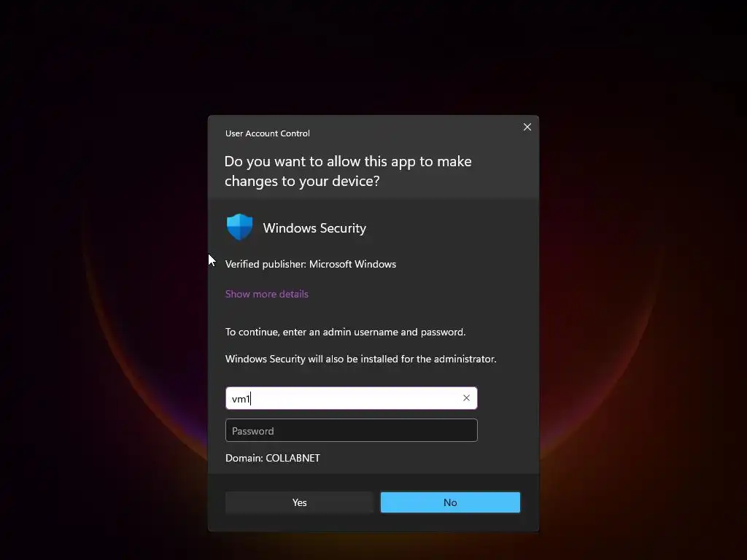Screen dimensions: 747x560
Task: Click the Windows Security shield icon
Action: coord(239,227)
